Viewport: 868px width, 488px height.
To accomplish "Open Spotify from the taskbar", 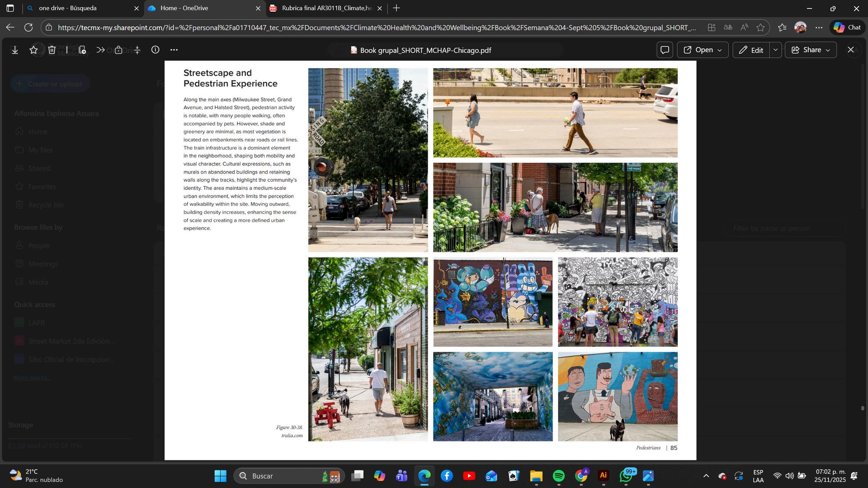I will [559, 476].
